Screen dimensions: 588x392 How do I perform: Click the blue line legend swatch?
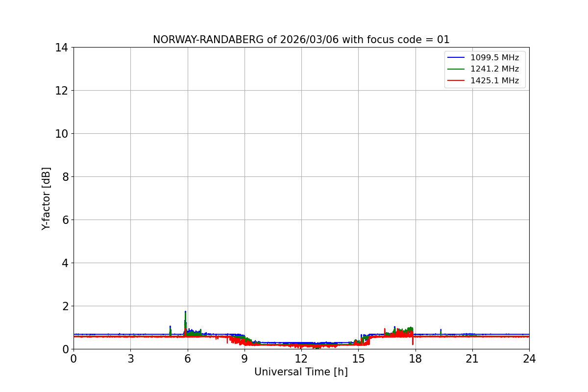456,58
